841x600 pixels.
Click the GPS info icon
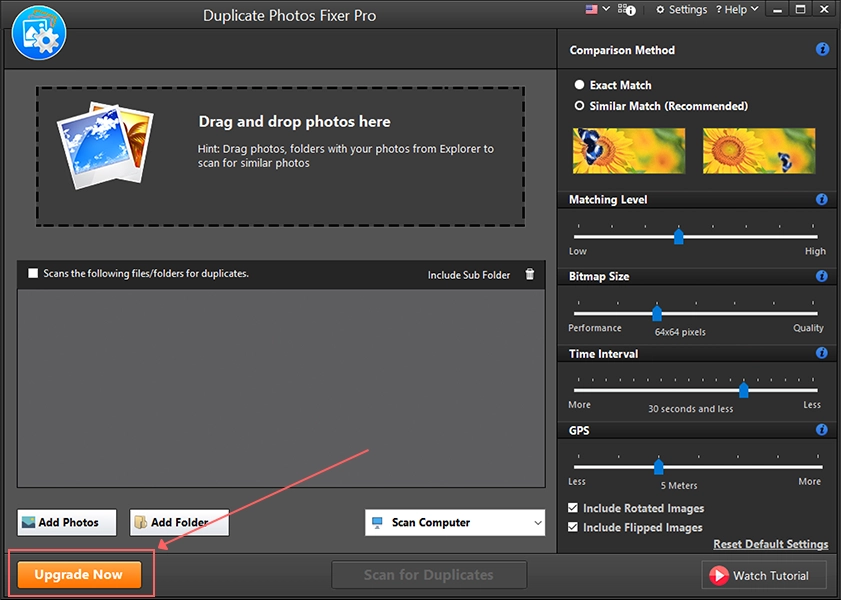coord(821,429)
